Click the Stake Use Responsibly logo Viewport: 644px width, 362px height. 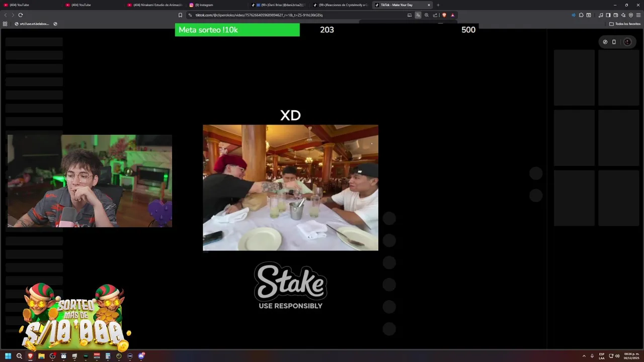coord(290,285)
